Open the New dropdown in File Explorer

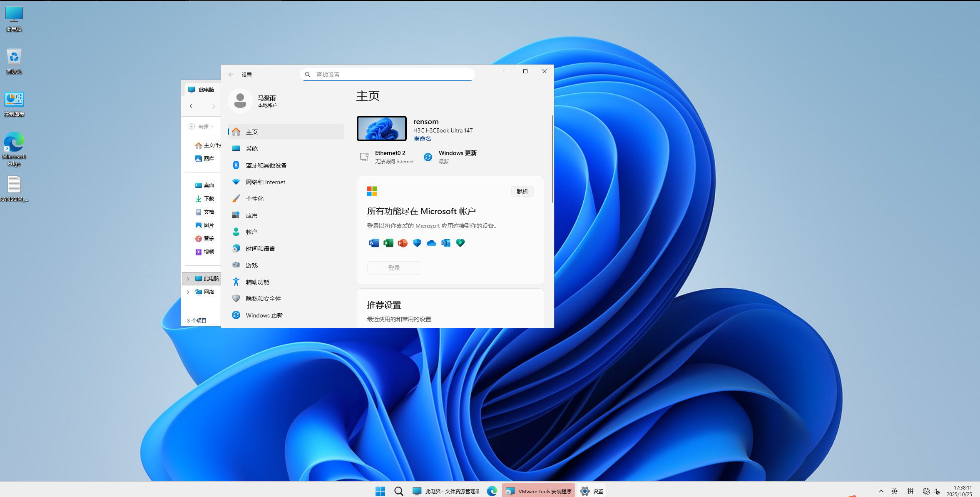click(x=202, y=127)
